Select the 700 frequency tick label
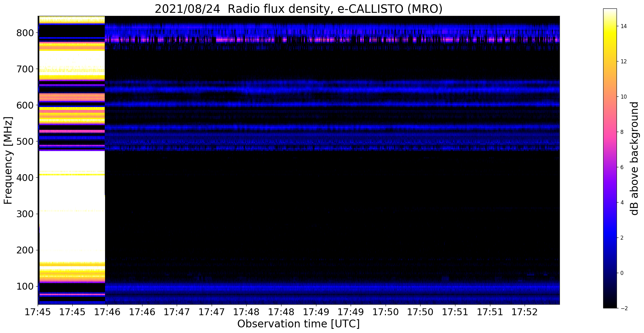The width and height of the screenshot is (644, 333). tap(25, 69)
